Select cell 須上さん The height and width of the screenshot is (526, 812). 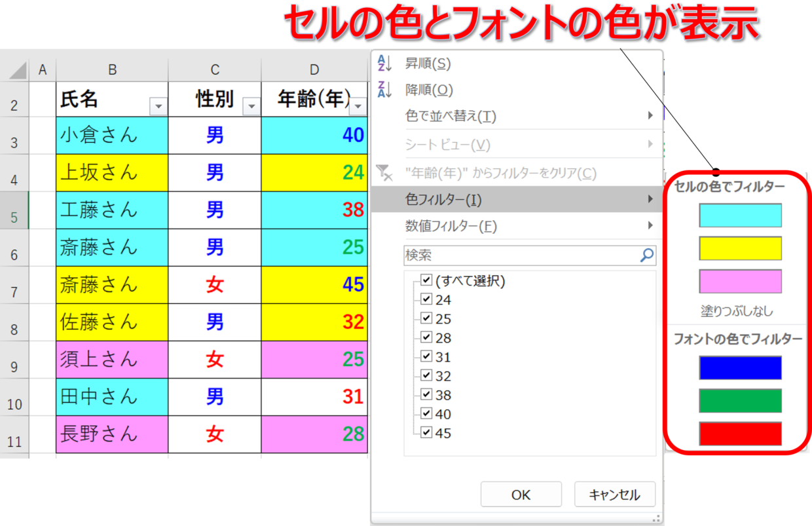coord(112,360)
